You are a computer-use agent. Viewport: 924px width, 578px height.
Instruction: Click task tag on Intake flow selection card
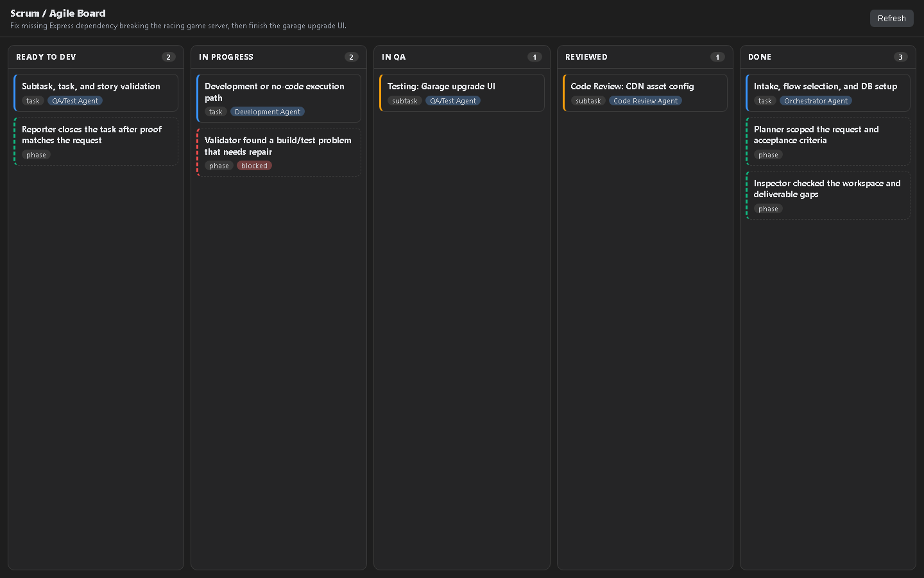pyautogui.click(x=765, y=101)
